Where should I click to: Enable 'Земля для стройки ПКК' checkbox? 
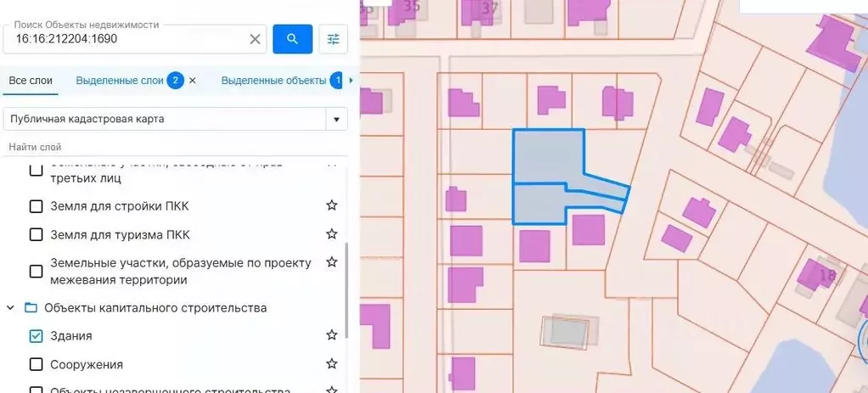click(x=36, y=206)
